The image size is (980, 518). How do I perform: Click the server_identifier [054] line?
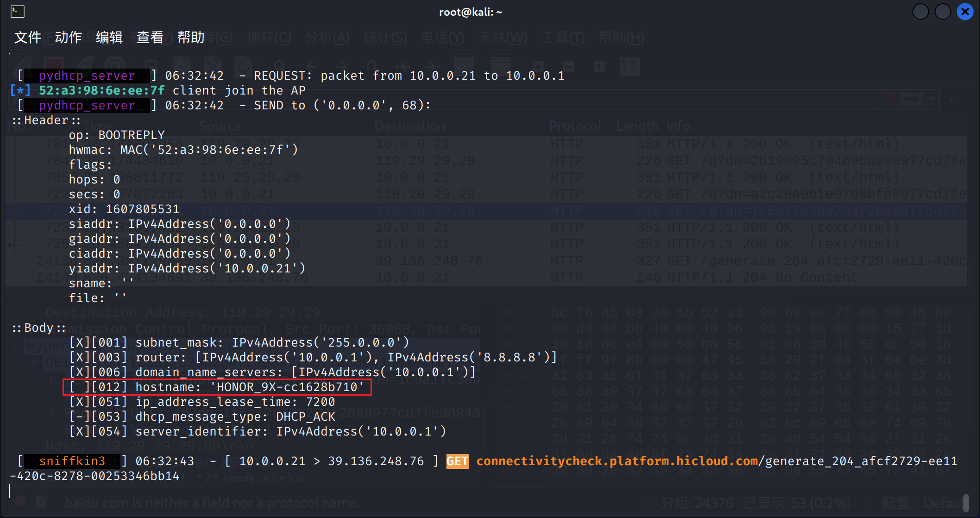(258, 431)
